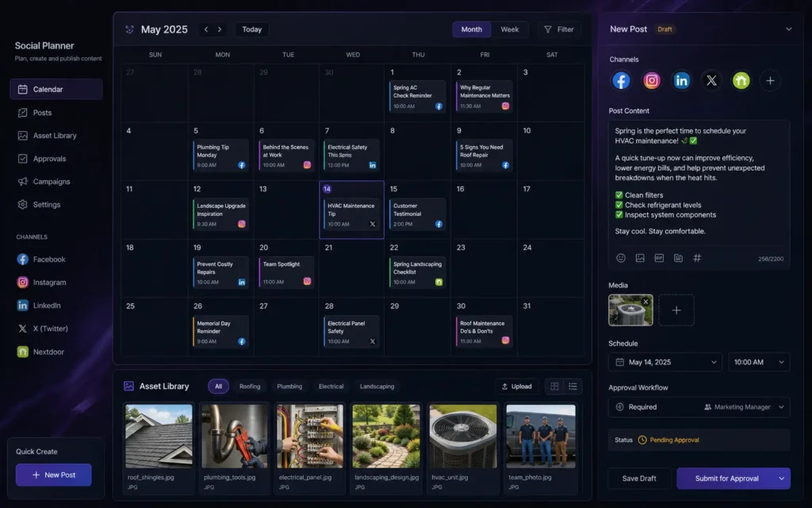Screen dimensions: 812x508
Task: Select plumbing_tools.jpg asset thumbnail
Action: (x=235, y=437)
